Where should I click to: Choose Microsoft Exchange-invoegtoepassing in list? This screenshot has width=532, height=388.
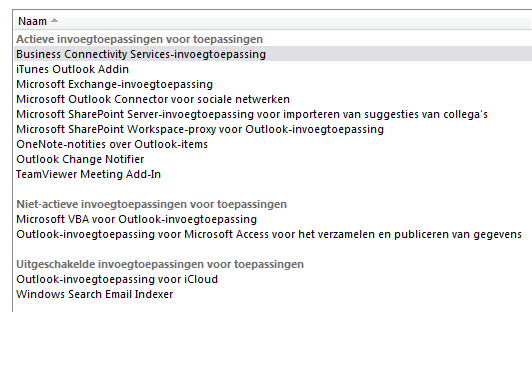tap(273, 84)
